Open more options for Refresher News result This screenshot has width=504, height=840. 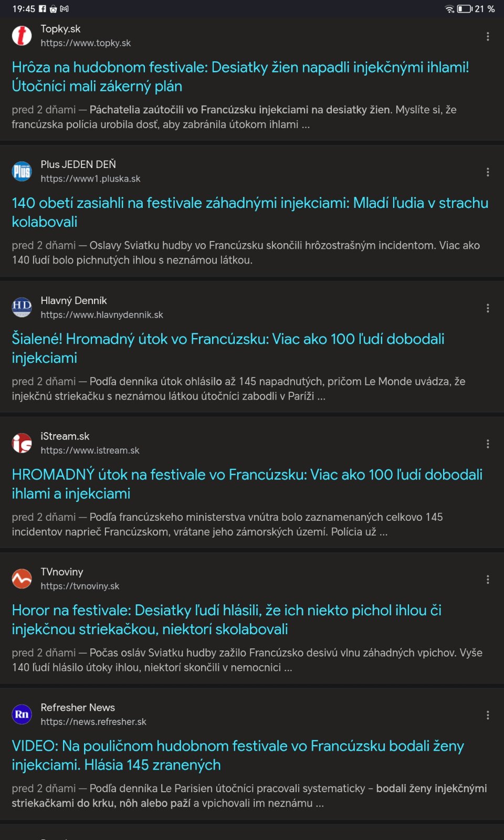[488, 715]
